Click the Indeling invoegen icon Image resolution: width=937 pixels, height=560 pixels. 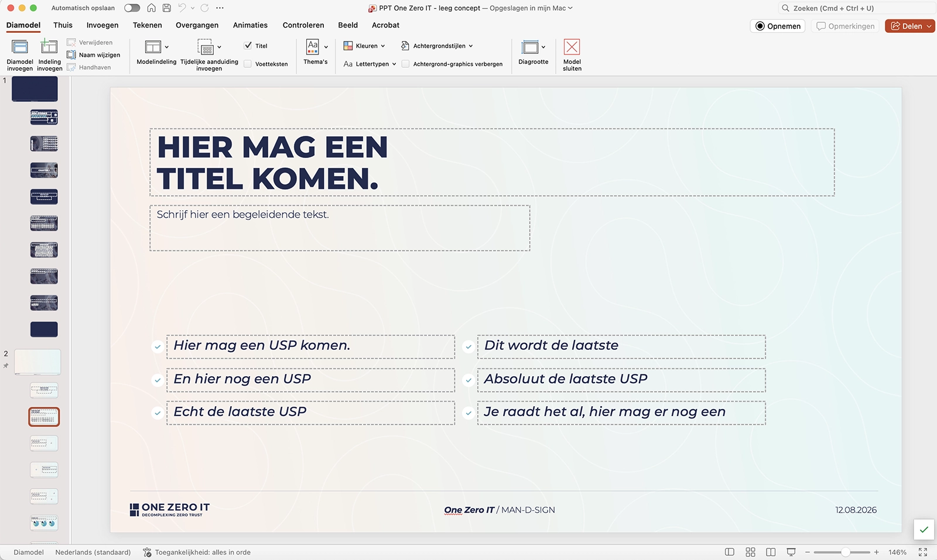pos(49,47)
